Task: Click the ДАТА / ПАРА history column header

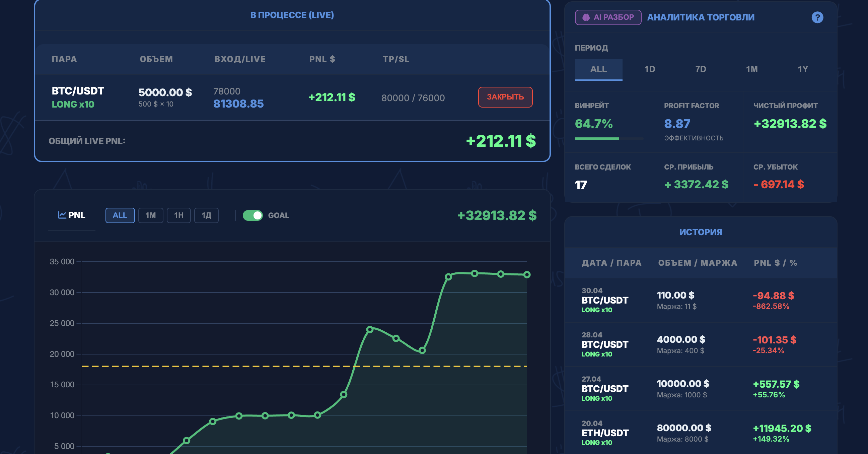Action: [x=611, y=263]
